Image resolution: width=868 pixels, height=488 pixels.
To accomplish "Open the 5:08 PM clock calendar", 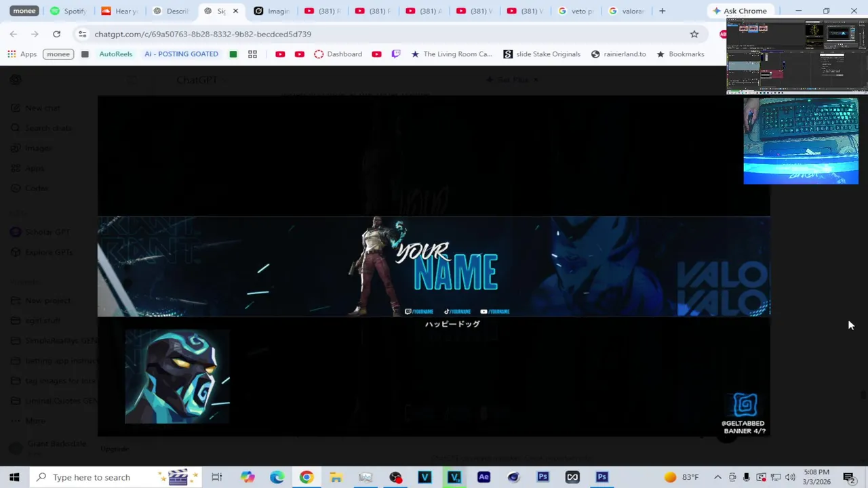I will [816, 477].
